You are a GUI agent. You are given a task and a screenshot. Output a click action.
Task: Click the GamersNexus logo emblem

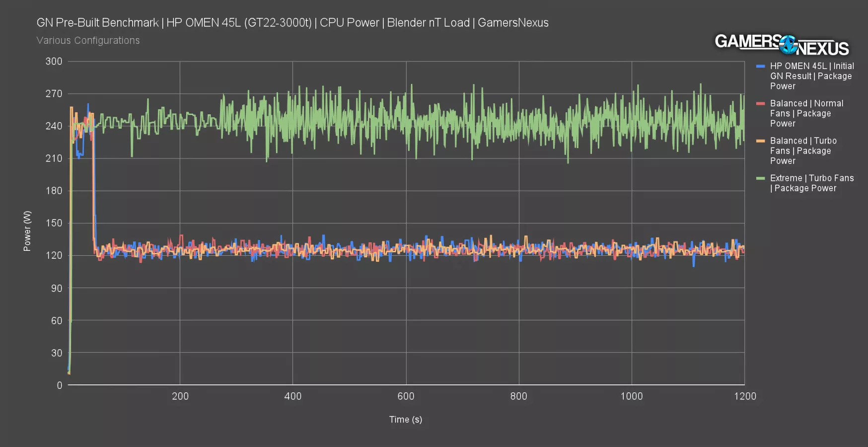click(787, 45)
